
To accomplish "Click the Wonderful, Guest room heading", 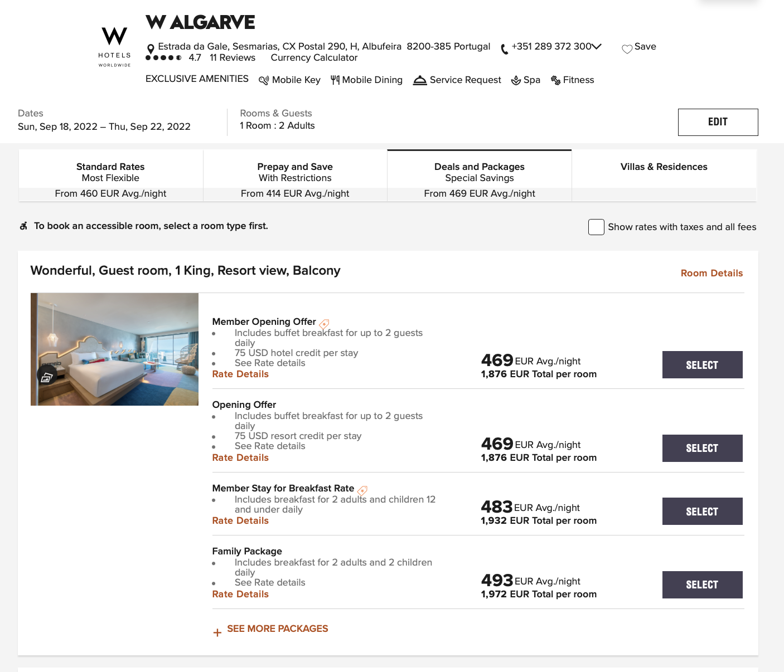I will [x=185, y=270].
